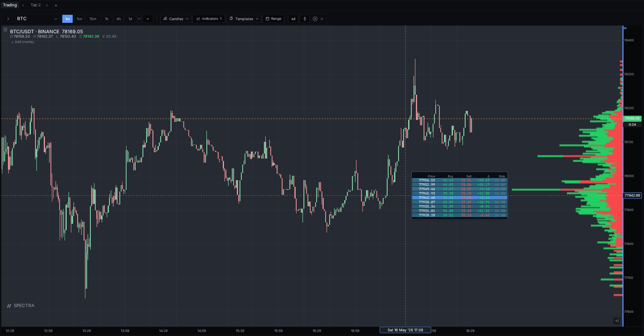Click the 77942.69 crosshair price label
Image resolution: width=644 pixels, height=336 pixels.
click(x=632, y=195)
